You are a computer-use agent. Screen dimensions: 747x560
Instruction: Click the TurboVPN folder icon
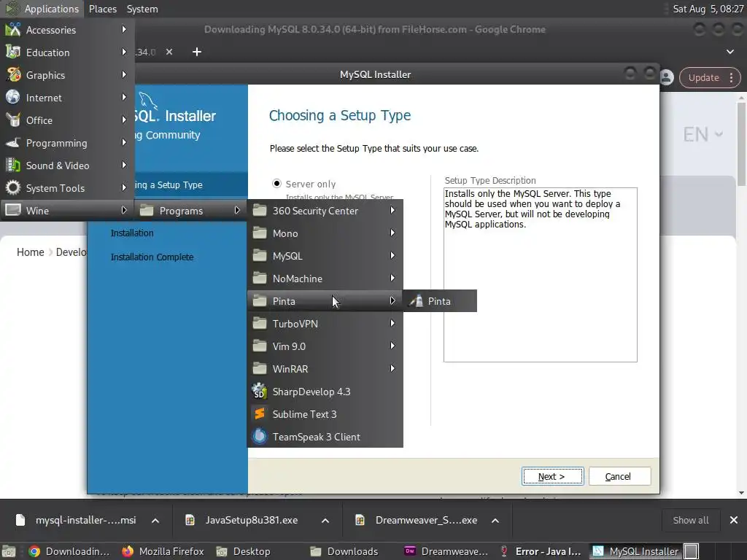pyautogui.click(x=260, y=324)
